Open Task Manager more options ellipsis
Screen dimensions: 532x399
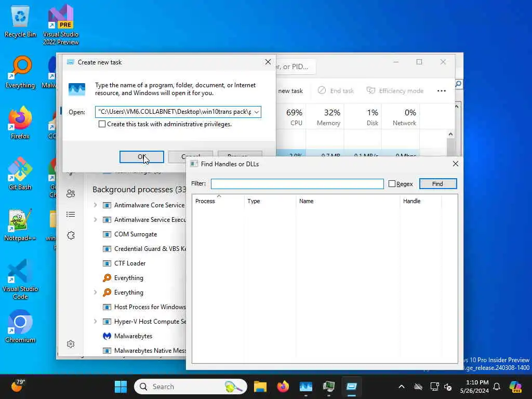[x=442, y=90]
